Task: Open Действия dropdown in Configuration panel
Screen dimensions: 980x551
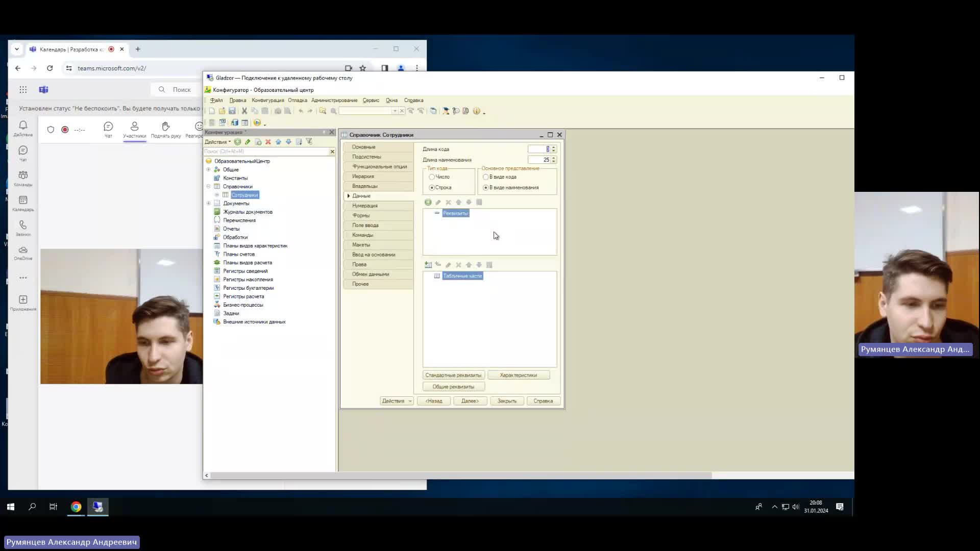Action: (217, 142)
